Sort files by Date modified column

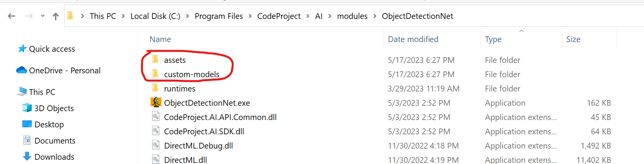(x=413, y=39)
